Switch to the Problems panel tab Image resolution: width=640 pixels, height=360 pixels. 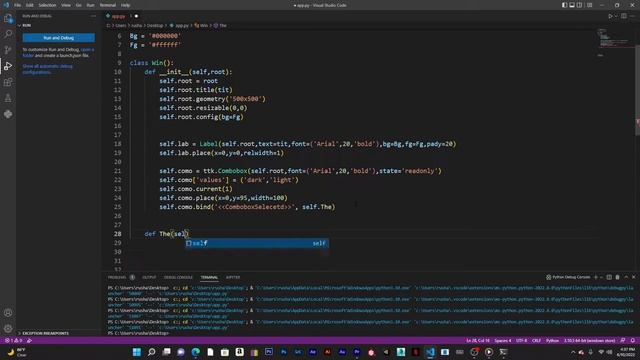117,277
